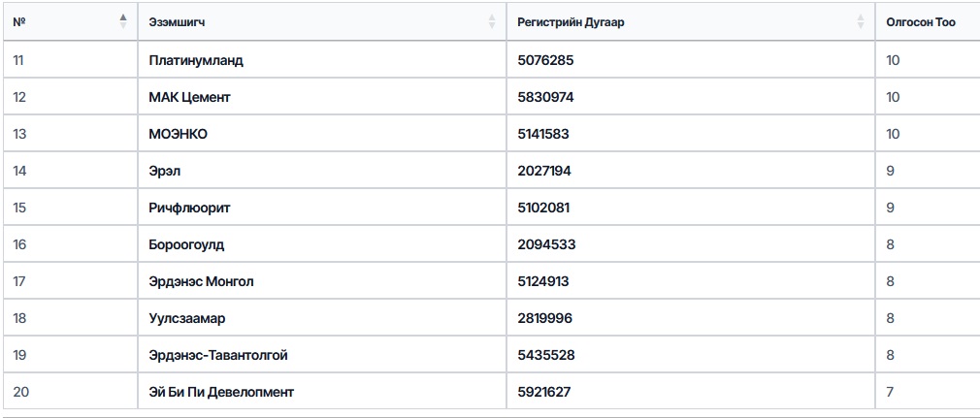Click row number 15 cell
The image size is (980, 418).
tap(70, 208)
